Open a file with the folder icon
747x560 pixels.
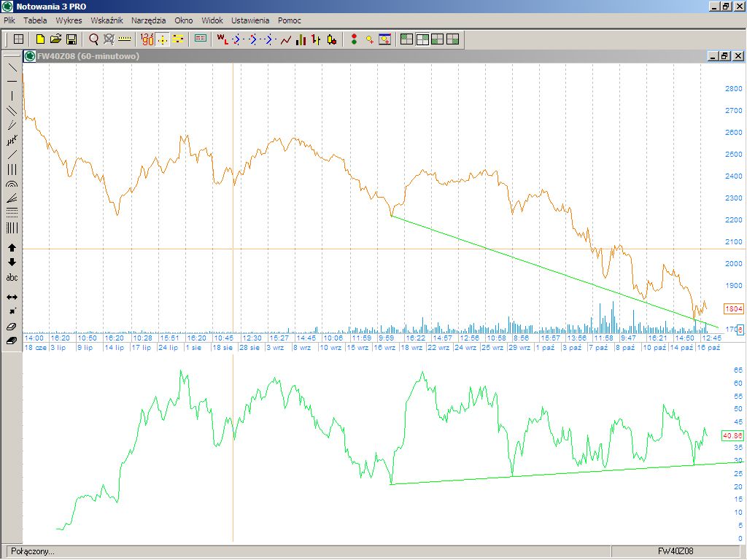coord(55,39)
